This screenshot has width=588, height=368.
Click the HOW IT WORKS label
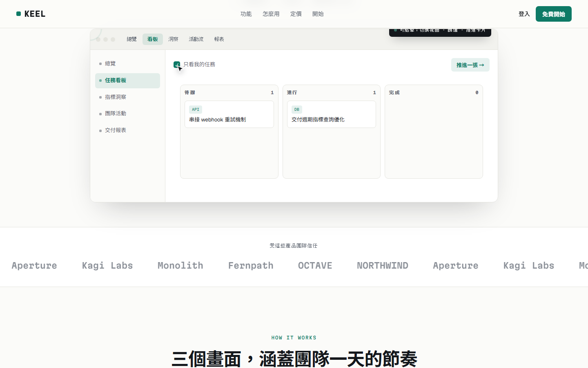pyautogui.click(x=294, y=338)
